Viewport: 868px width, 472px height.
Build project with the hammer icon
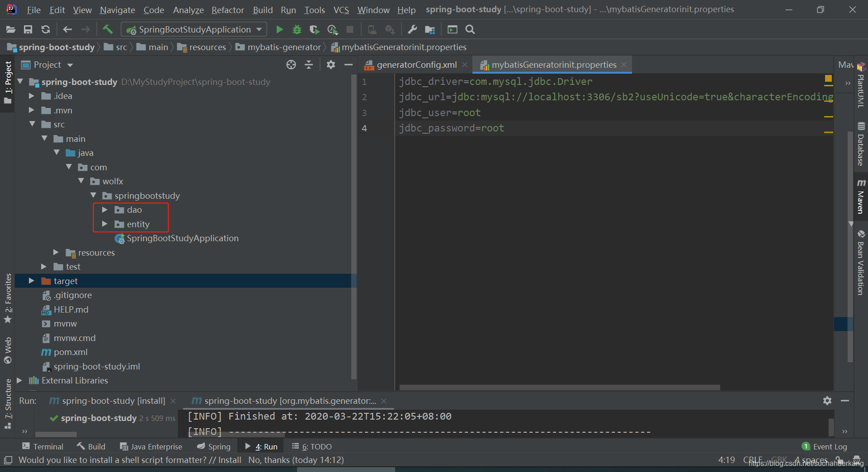(x=108, y=30)
